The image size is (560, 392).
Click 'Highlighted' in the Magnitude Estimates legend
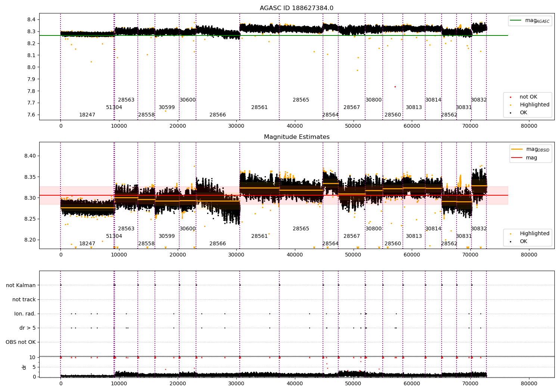tap(535, 234)
